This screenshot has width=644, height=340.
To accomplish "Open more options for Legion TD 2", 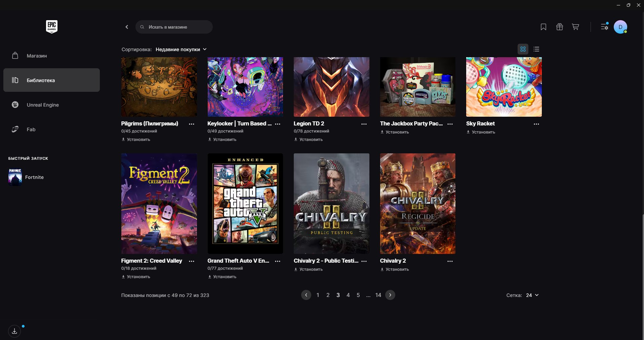I will [x=364, y=124].
